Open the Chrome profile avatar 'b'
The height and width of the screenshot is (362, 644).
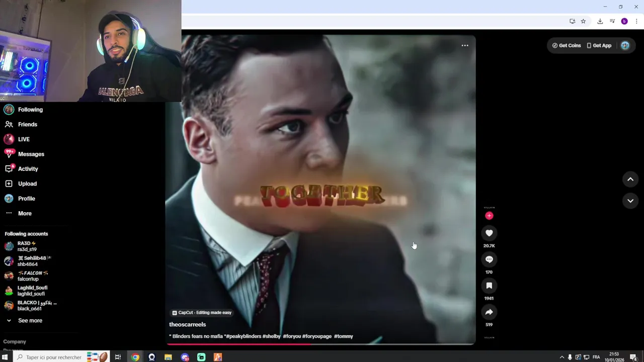click(x=624, y=21)
